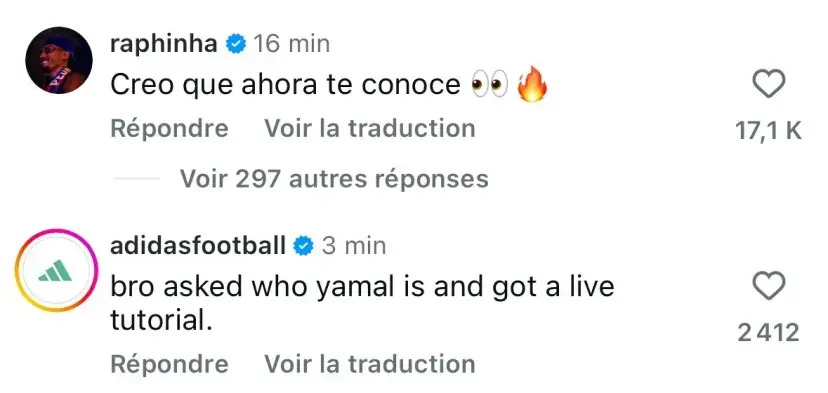Click the 16 min timestamp
This screenshot has height=393, width=828.
[291, 44]
